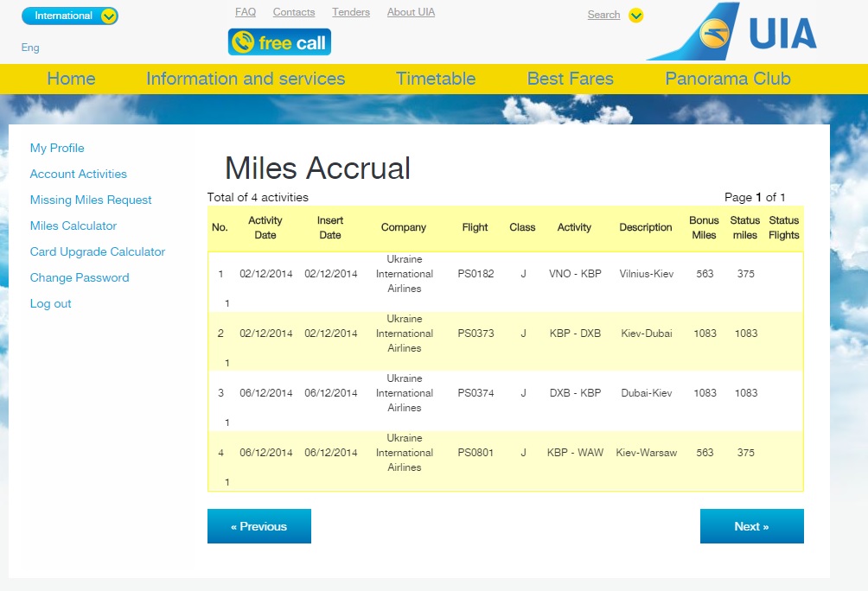
Task: Select the Timetable menu item
Action: point(436,79)
